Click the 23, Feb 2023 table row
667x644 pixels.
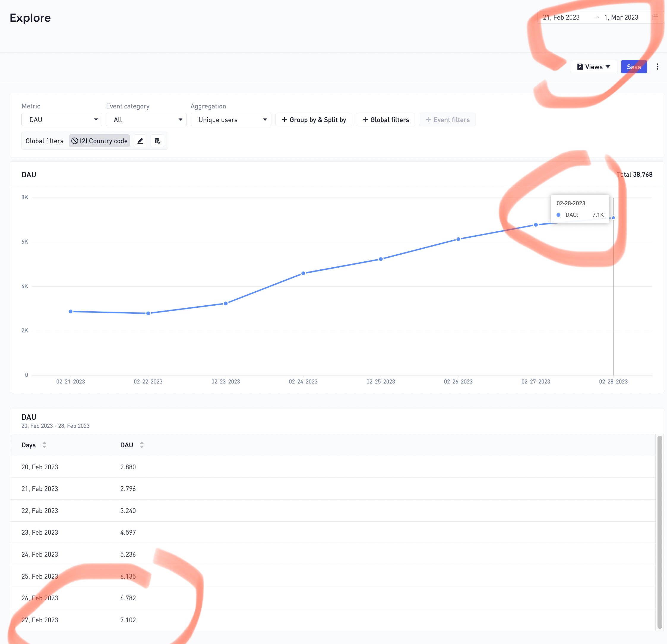click(333, 532)
